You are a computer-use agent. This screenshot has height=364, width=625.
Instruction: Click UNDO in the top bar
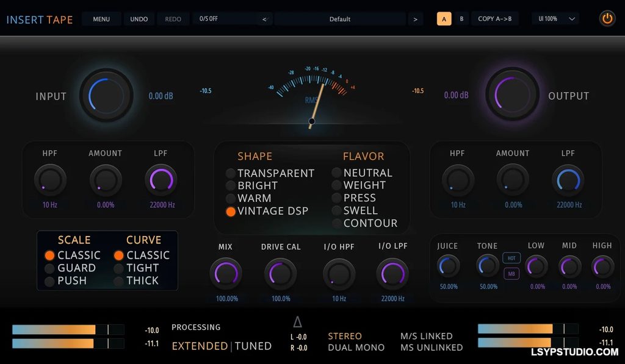[139, 19]
